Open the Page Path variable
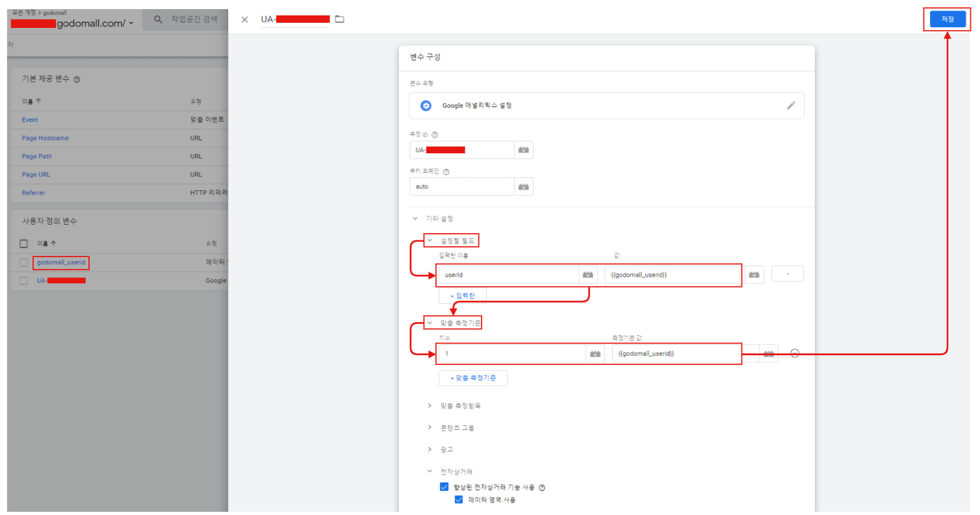 (x=37, y=156)
